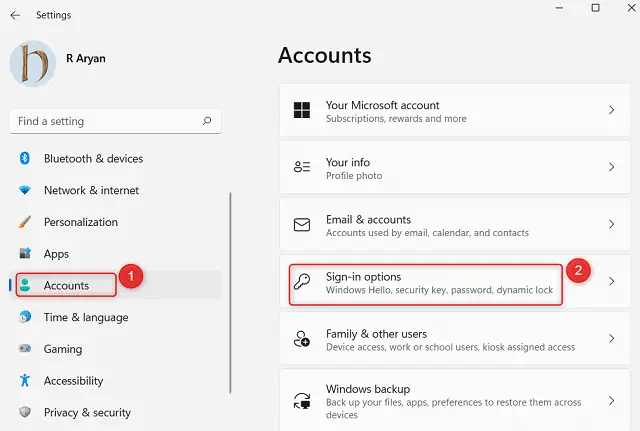Click the Windows backup sync icon
The width and height of the screenshot is (640, 431).
point(302,401)
